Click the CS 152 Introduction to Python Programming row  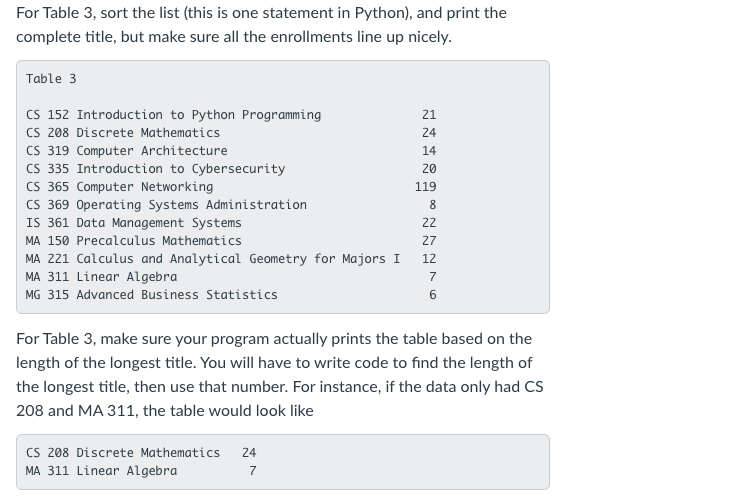click(x=231, y=115)
